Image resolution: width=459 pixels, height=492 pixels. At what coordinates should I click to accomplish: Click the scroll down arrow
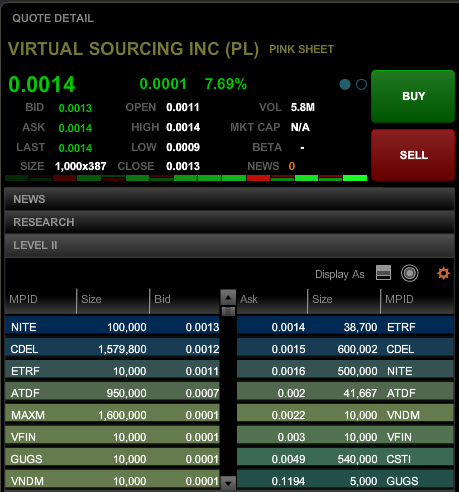click(x=228, y=482)
